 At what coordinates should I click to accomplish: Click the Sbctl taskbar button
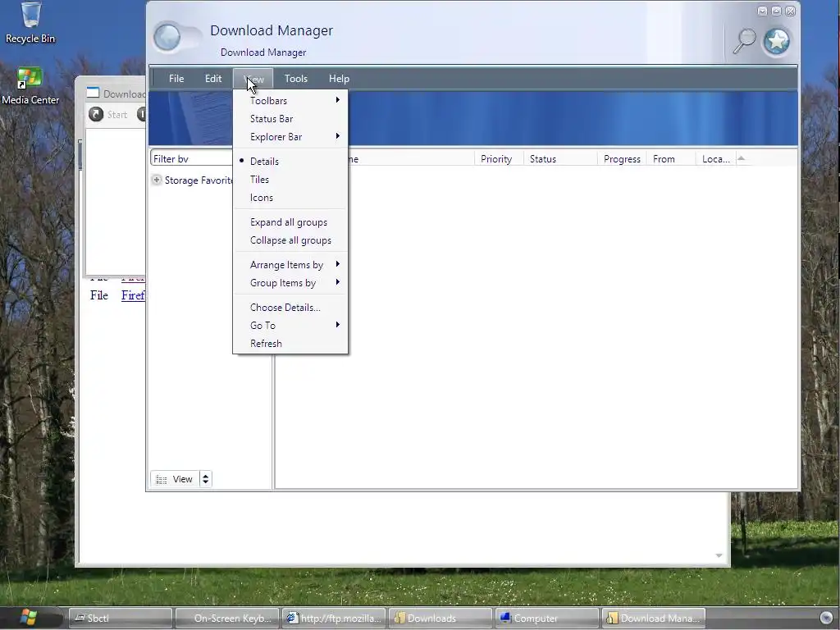(121, 619)
